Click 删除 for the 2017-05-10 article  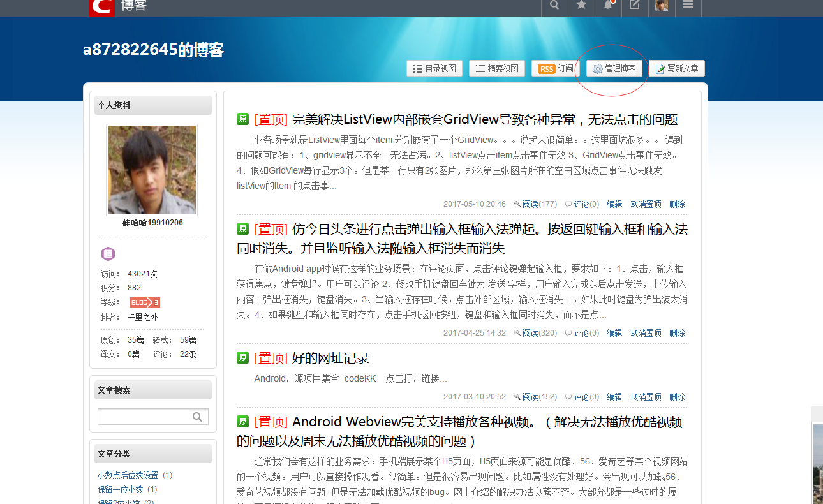[x=678, y=204]
